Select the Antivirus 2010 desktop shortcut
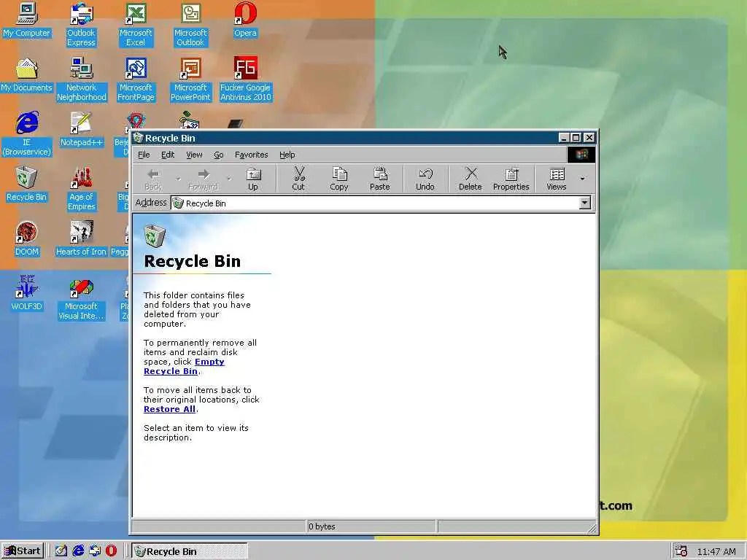 (245, 79)
